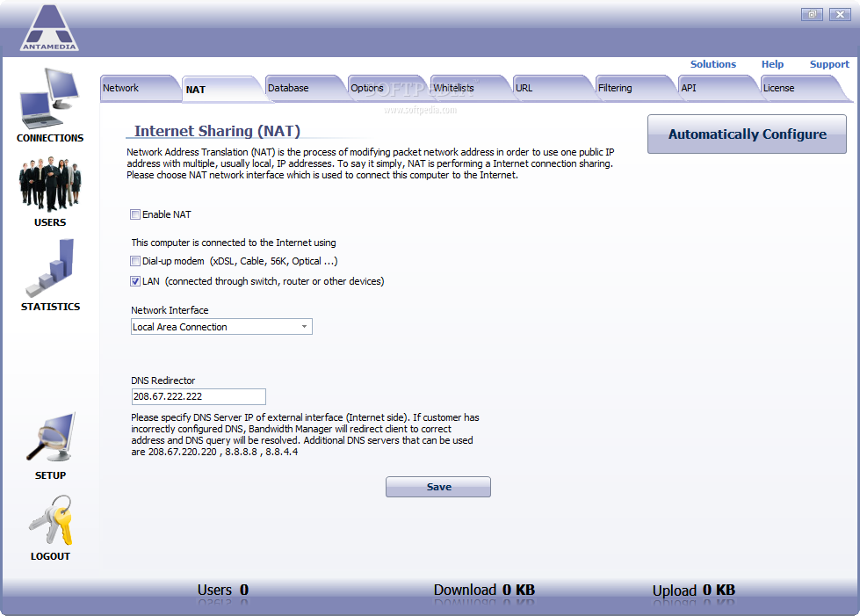
Task: Click the Antamedia logo
Action: coord(49,28)
